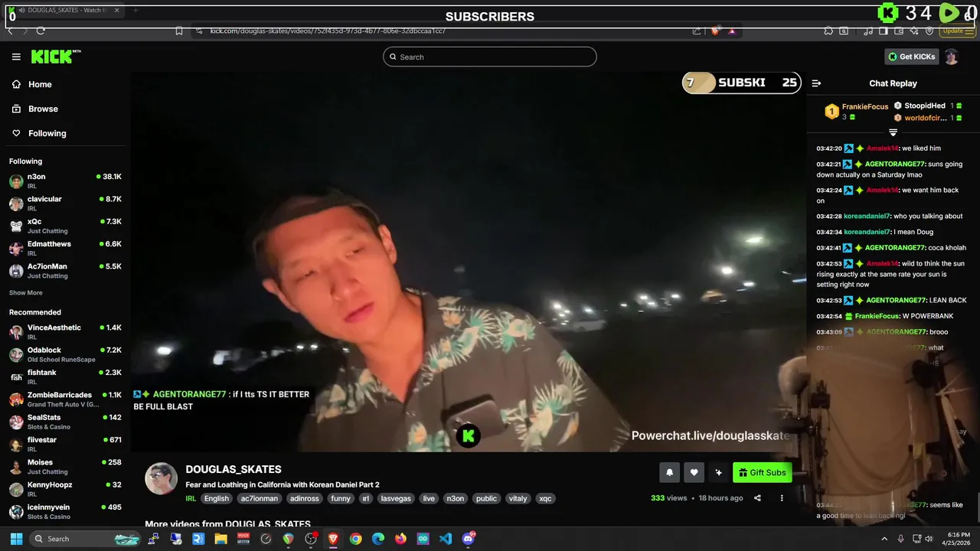The height and width of the screenshot is (551, 980).
Task: Open Odablock recommended channel
Action: click(65, 354)
